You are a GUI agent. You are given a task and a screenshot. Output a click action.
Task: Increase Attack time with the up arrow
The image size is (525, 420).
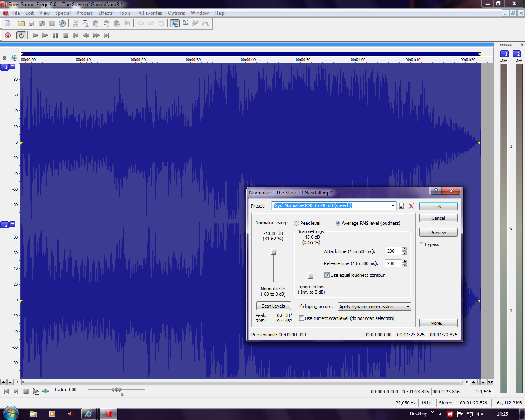point(404,249)
